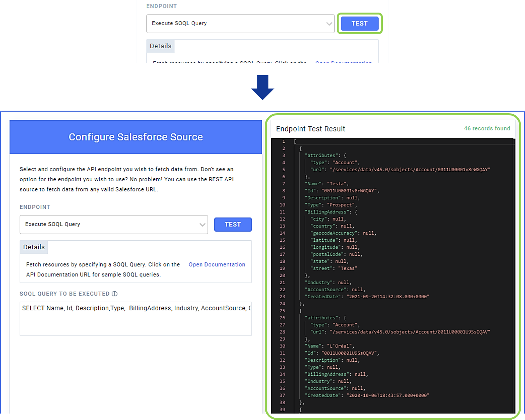Click line number 25 in the result gutter
The width and height of the screenshot is (525, 420).
coord(282,311)
